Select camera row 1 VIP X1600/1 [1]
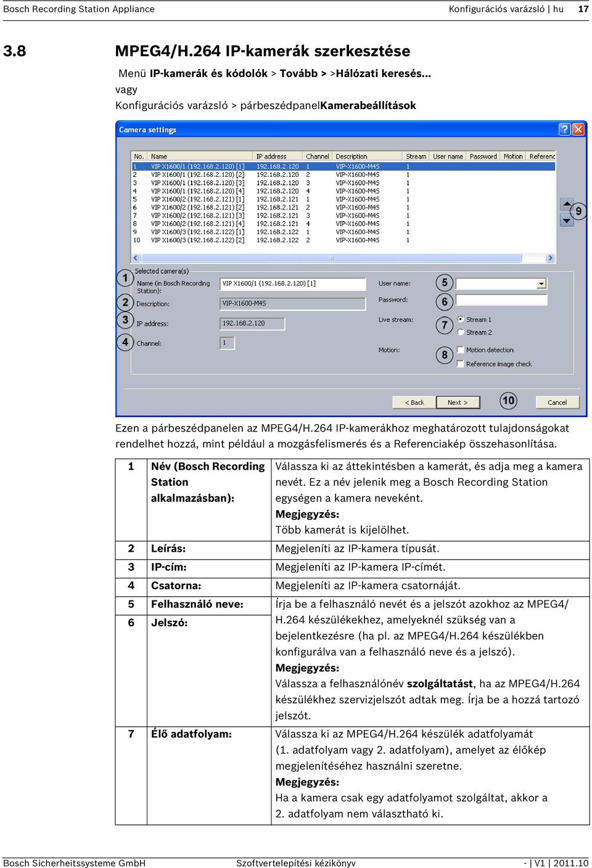 pos(343,166)
